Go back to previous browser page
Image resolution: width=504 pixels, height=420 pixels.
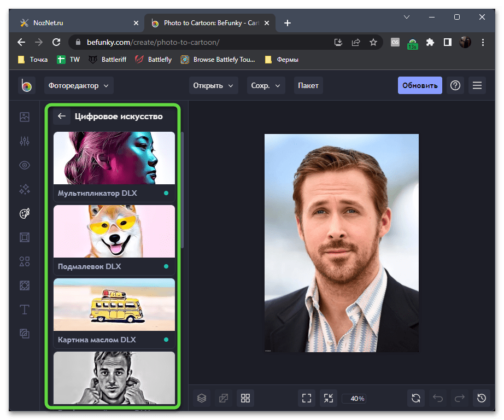[x=21, y=42]
